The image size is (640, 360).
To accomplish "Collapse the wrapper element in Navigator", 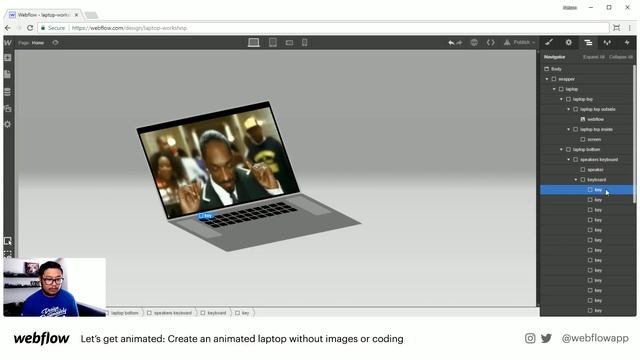I will 547,79.
